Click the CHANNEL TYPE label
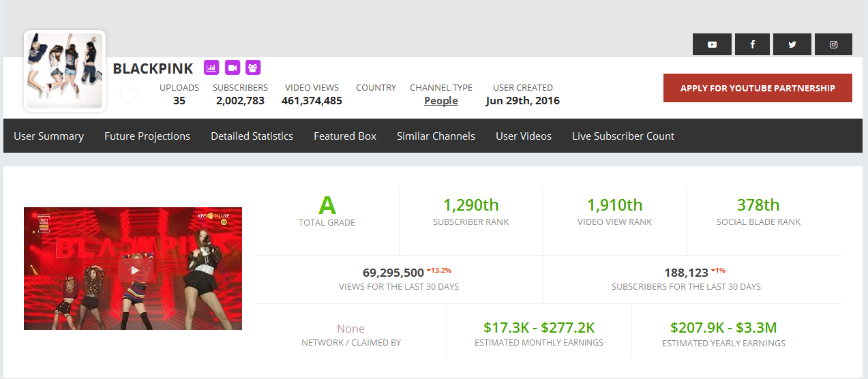Image resolution: width=868 pixels, height=379 pixels. (x=441, y=87)
